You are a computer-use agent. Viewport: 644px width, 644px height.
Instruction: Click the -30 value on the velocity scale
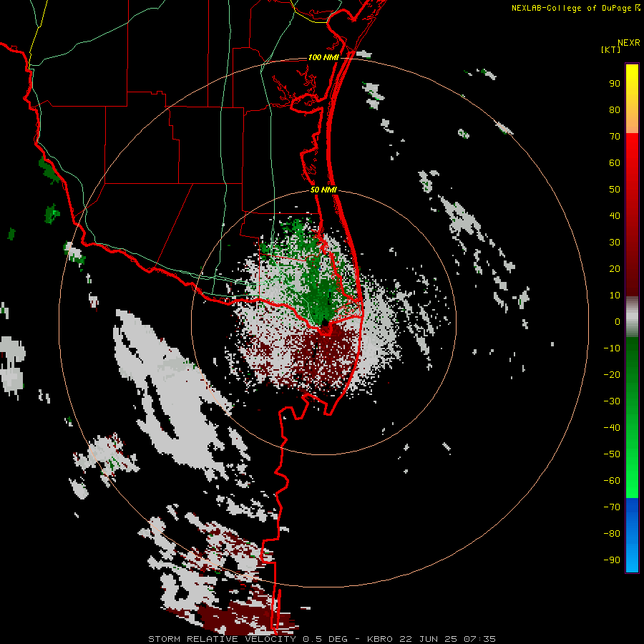(x=612, y=401)
